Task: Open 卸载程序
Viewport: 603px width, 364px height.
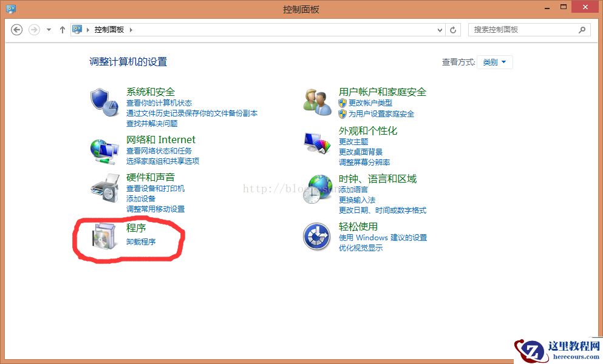Action: (140, 241)
